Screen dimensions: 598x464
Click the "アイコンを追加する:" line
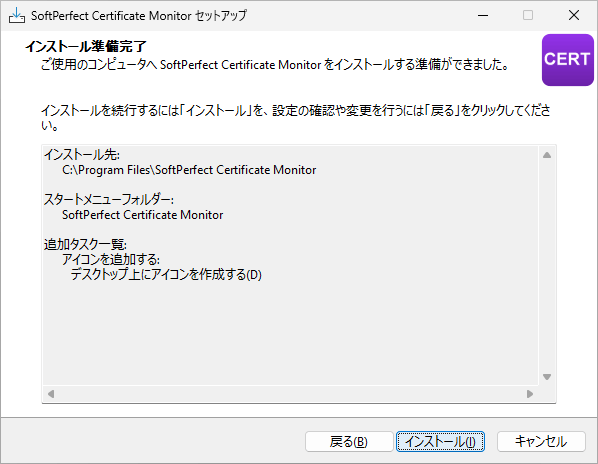(111, 260)
